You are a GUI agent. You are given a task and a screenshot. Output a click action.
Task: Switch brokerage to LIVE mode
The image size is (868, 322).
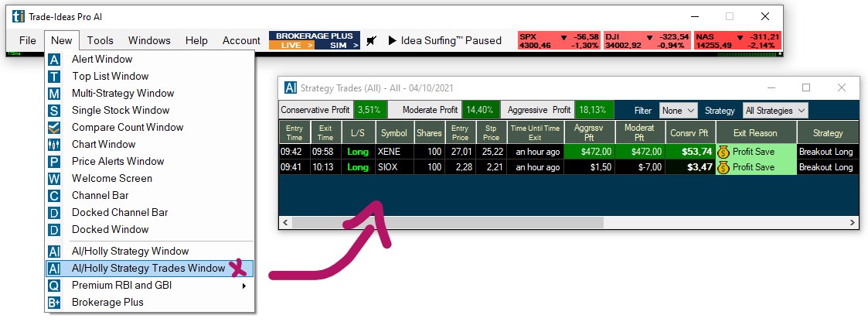291,46
